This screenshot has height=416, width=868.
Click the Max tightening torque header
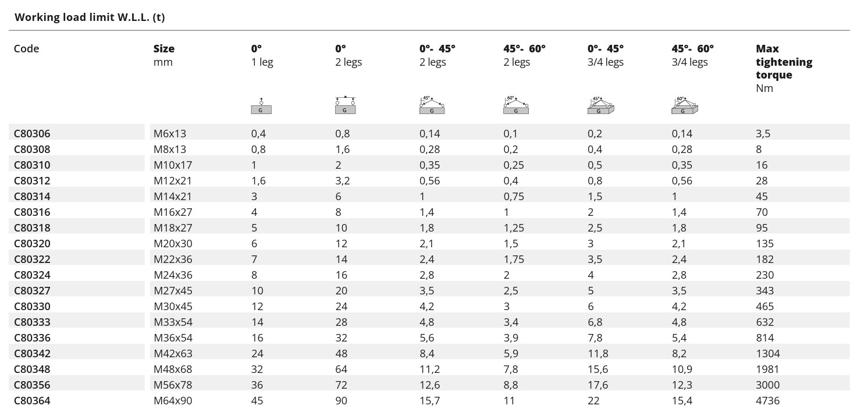click(784, 62)
